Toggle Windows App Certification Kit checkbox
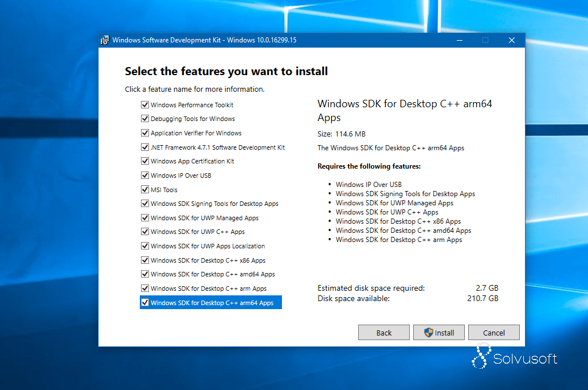588x390 pixels. (x=145, y=161)
